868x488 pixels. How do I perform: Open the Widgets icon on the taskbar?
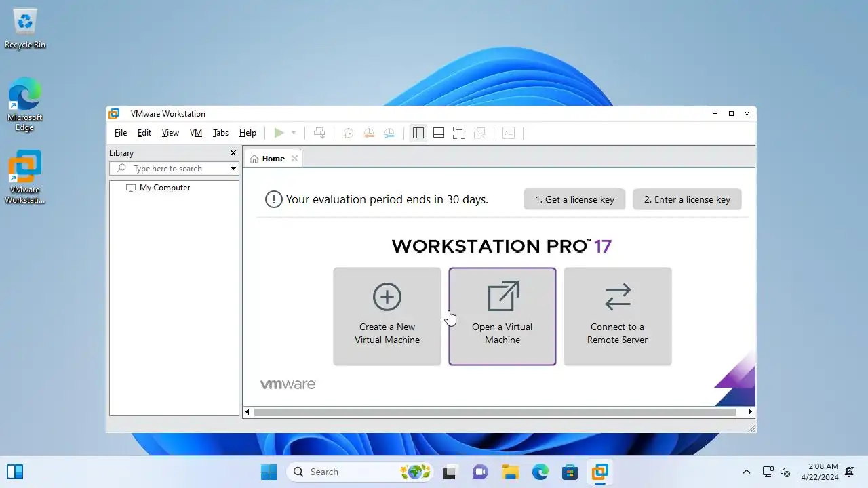pos(15,472)
